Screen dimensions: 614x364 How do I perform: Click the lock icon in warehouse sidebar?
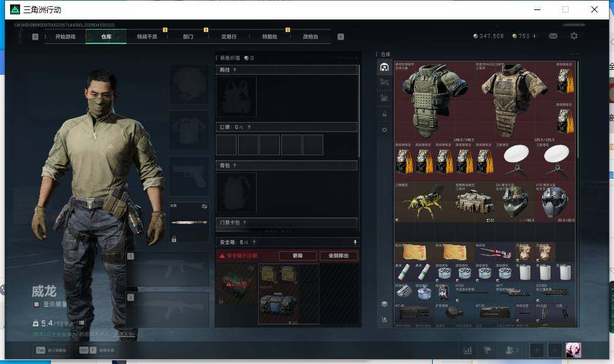pos(384,114)
